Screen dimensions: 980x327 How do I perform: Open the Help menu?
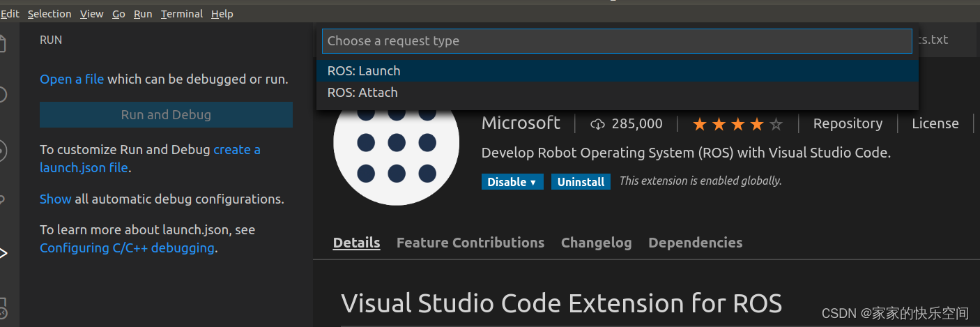(x=222, y=14)
